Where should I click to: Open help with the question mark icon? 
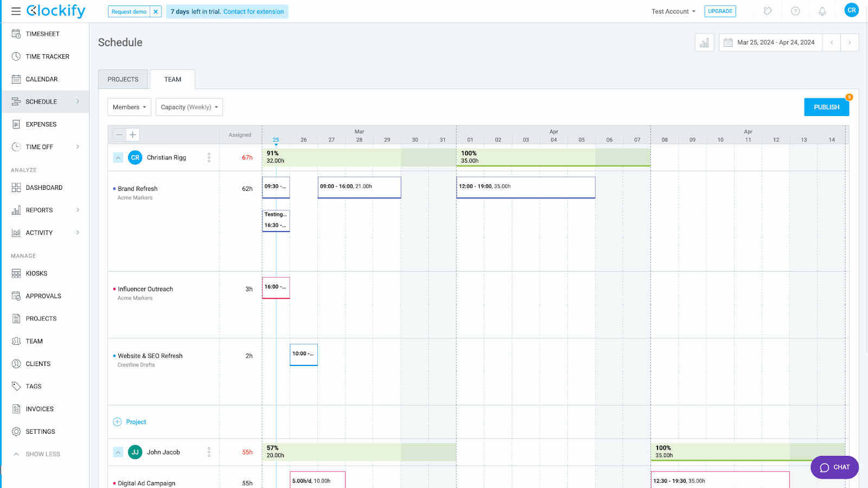(795, 11)
